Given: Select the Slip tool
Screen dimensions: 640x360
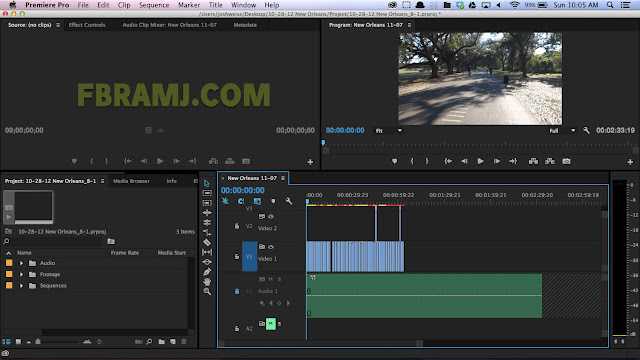Looking at the screenshot, I should (207, 252).
